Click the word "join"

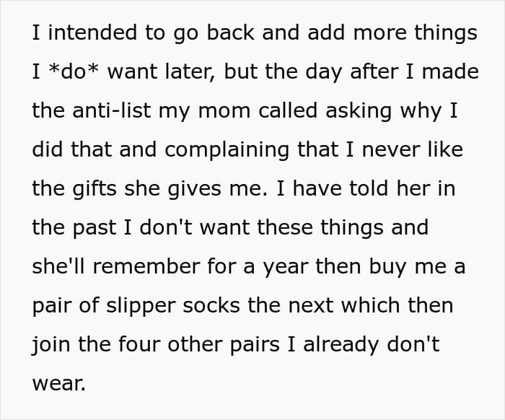(x=52, y=345)
